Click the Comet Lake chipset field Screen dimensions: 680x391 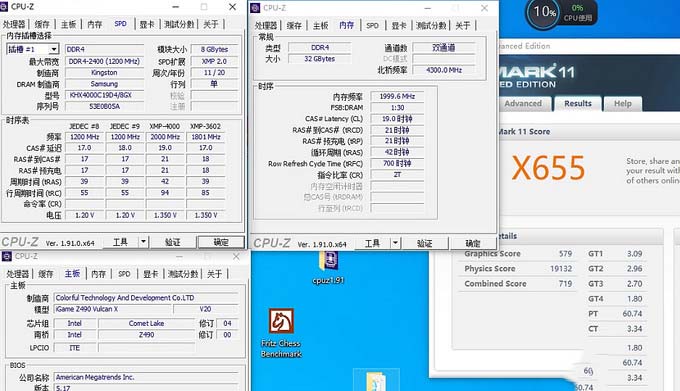click(146, 323)
